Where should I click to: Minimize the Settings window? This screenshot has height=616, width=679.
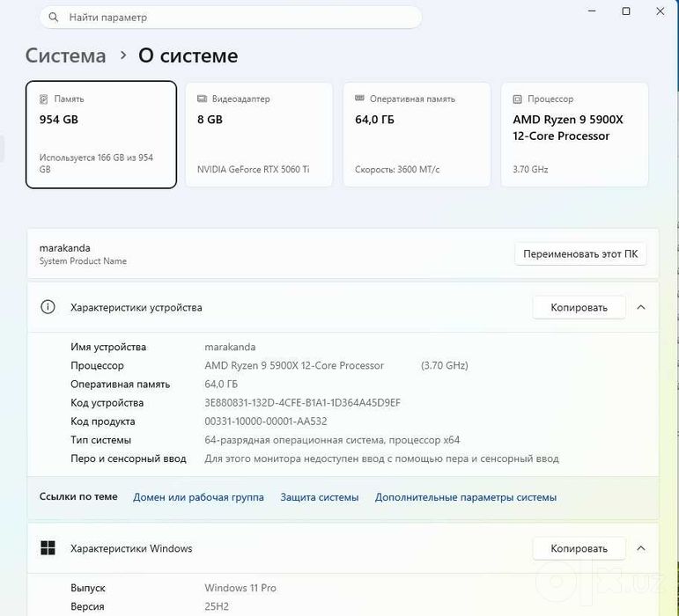[592, 11]
